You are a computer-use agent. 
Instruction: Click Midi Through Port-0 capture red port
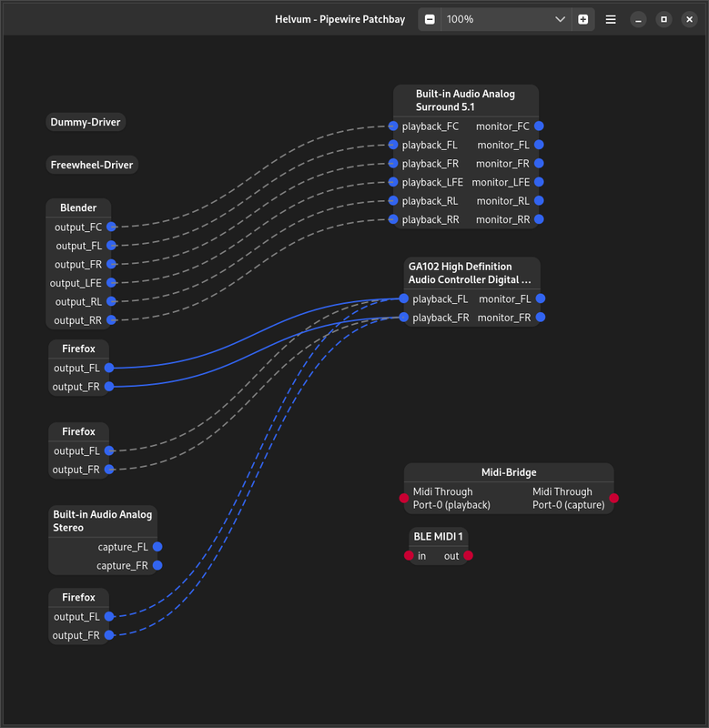614,498
